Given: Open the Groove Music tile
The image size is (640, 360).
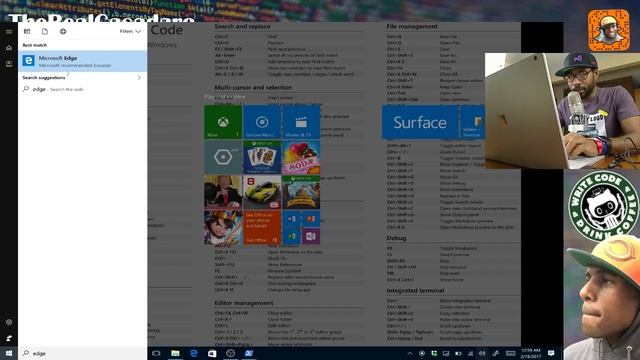Looking at the screenshot, I should (x=262, y=122).
